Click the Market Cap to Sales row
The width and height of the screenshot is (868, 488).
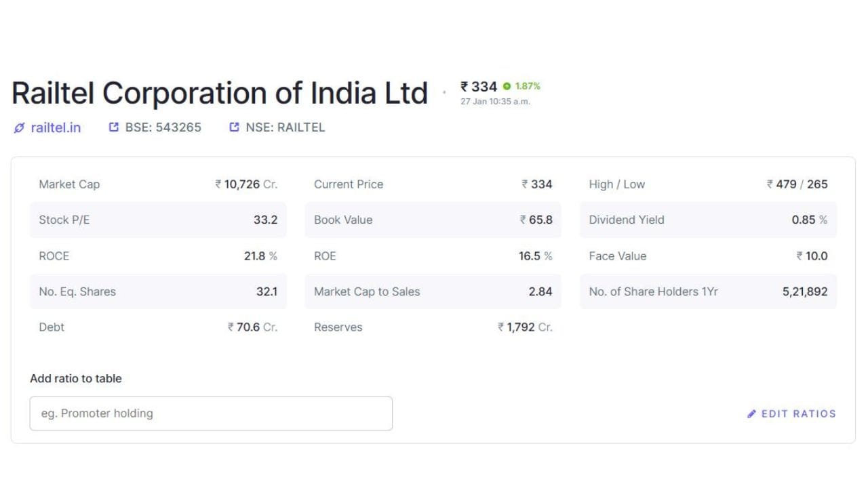point(433,291)
